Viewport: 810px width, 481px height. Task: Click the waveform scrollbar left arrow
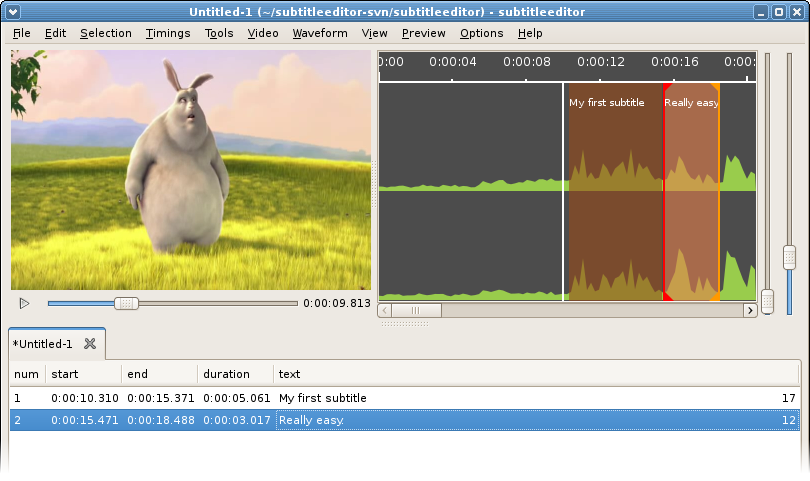tap(385, 311)
